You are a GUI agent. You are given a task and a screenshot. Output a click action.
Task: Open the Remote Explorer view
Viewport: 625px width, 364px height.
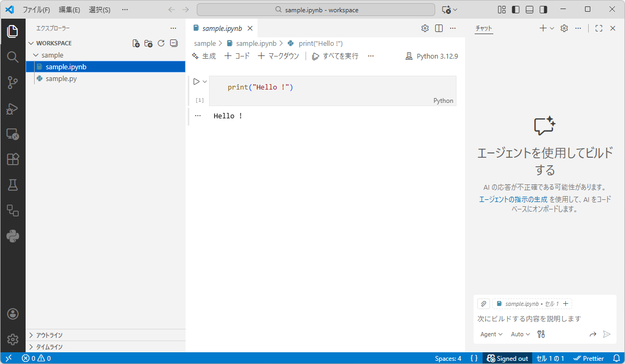coord(13,134)
